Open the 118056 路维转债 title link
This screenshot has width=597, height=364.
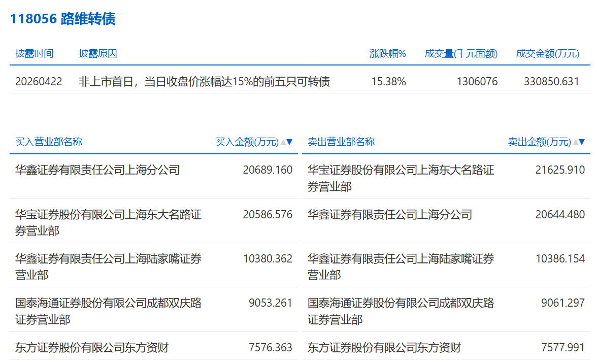(x=63, y=19)
